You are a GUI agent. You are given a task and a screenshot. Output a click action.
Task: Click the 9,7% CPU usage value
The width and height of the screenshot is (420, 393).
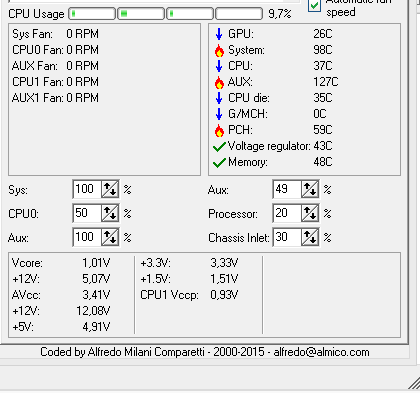tap(280, 14)
